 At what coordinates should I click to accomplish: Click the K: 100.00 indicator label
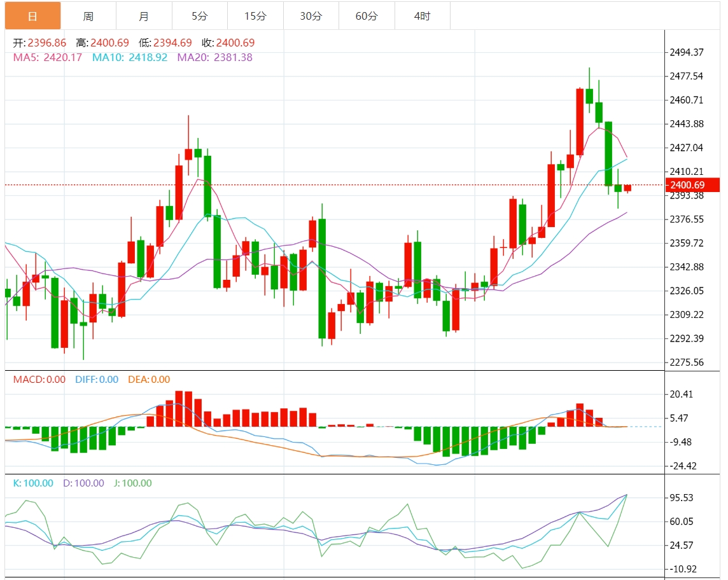(33, 483)
